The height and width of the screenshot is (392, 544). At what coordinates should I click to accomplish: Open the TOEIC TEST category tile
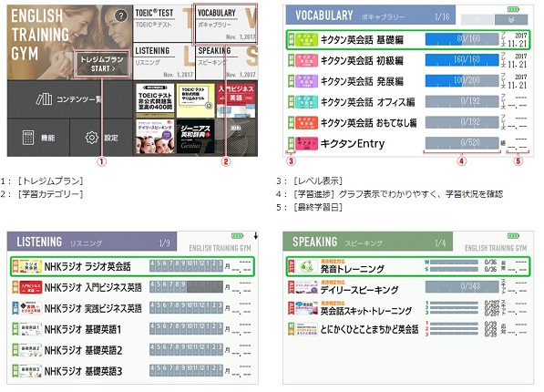pyautogui.click(x=163, y=23)
